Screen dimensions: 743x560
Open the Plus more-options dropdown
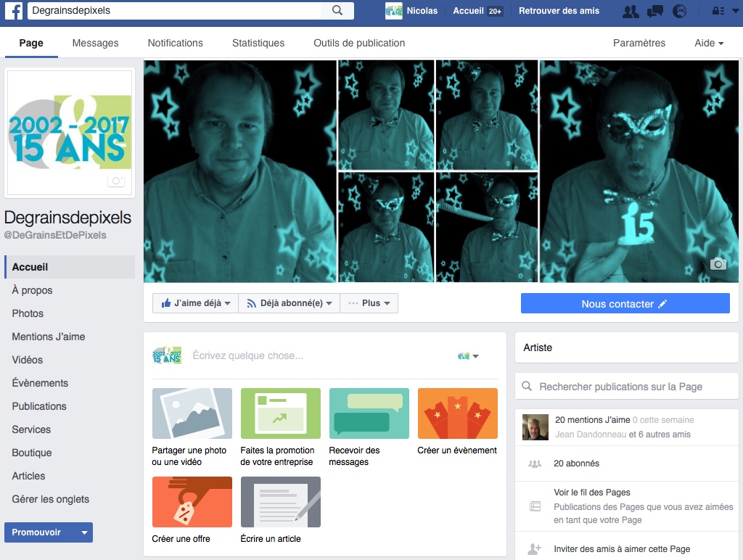click(x=369, y=303)
